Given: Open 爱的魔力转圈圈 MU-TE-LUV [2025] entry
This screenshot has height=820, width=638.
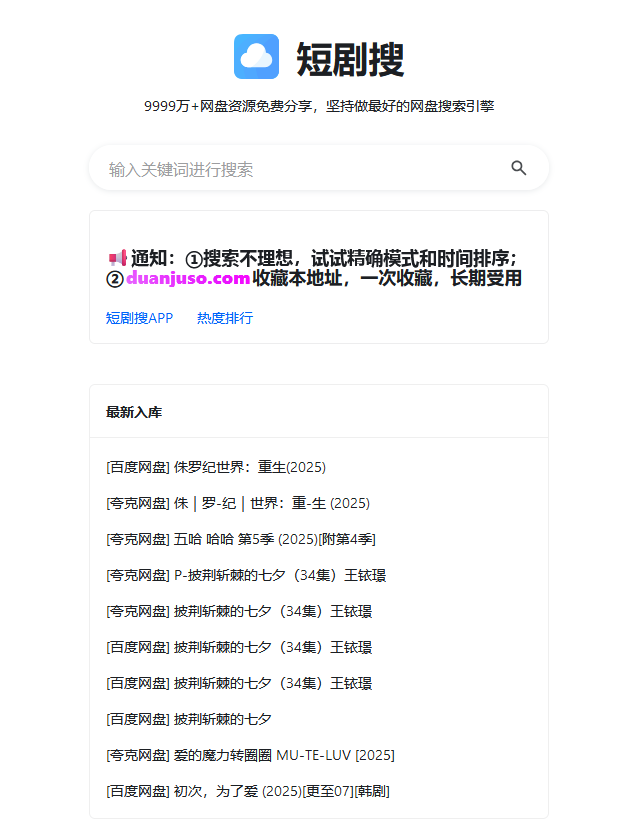Looking at the screenshot, I should (x=250, y=755).
